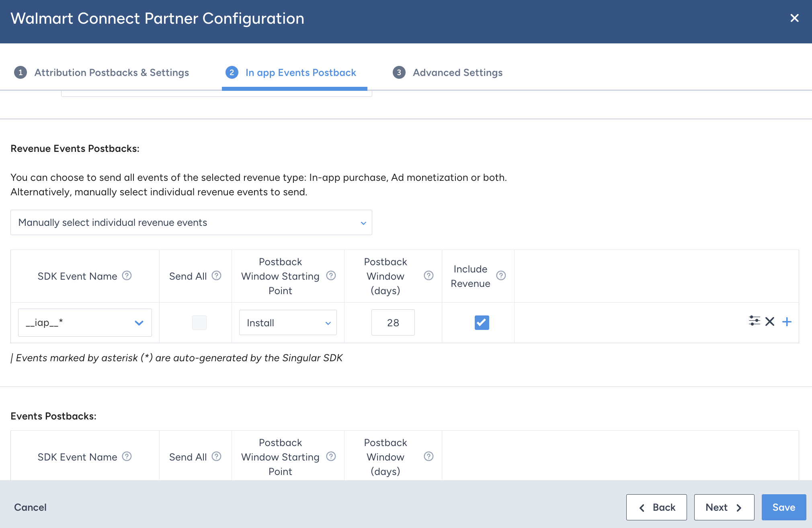Go to the Advanced Settings tab
This screenshot has height=528, width=812.
(447, 73)
